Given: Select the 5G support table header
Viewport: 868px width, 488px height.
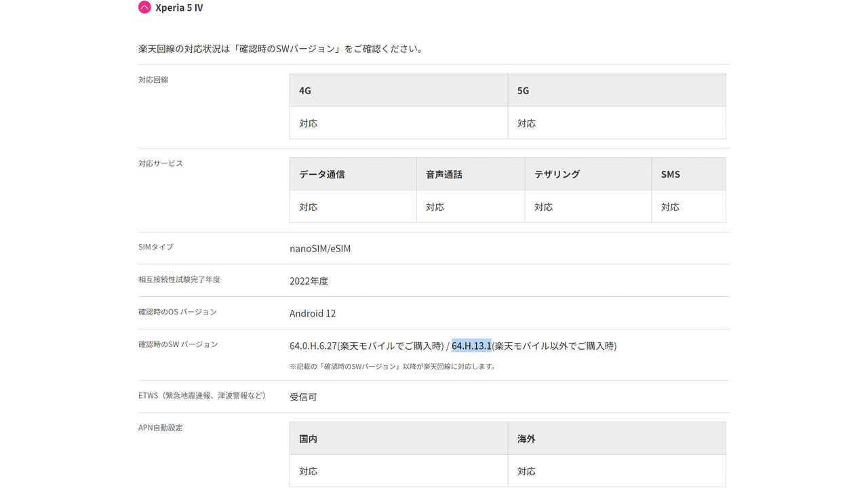Looking at the screenshot, I should [521, 89].
